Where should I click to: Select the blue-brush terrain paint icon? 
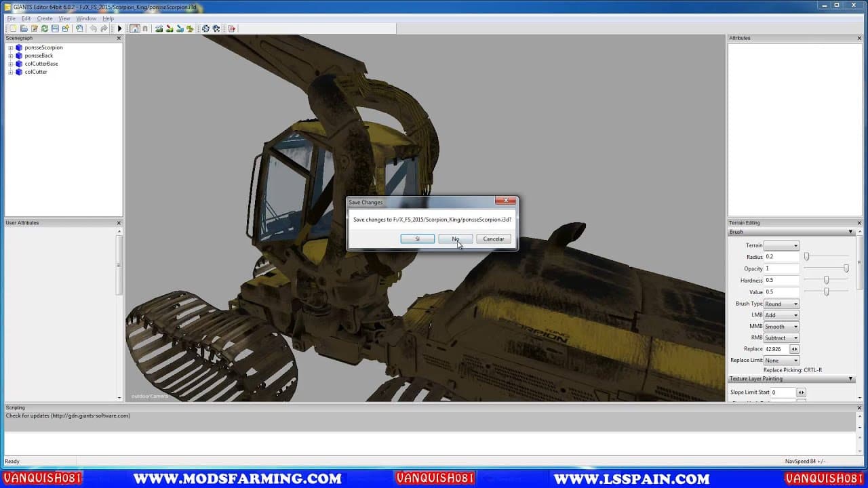pyautogui.click(x=180, y=28)
